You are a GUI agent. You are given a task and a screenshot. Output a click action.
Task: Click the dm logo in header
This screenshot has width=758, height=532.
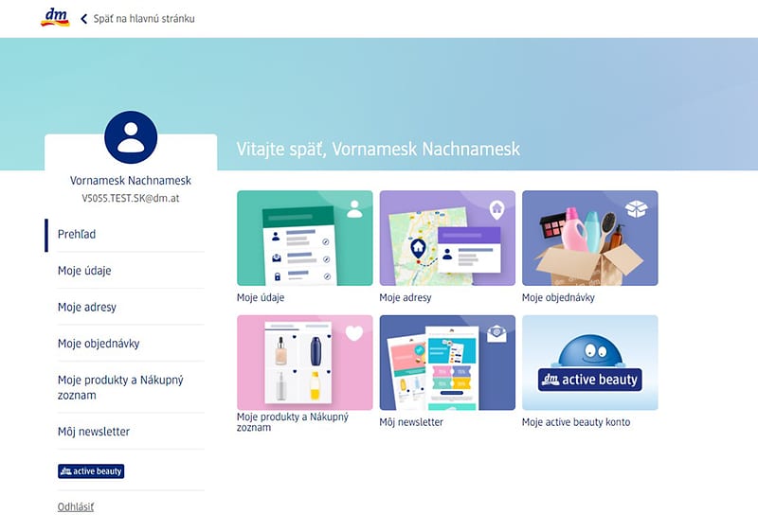pyautogui.click(x=55, y=18)
